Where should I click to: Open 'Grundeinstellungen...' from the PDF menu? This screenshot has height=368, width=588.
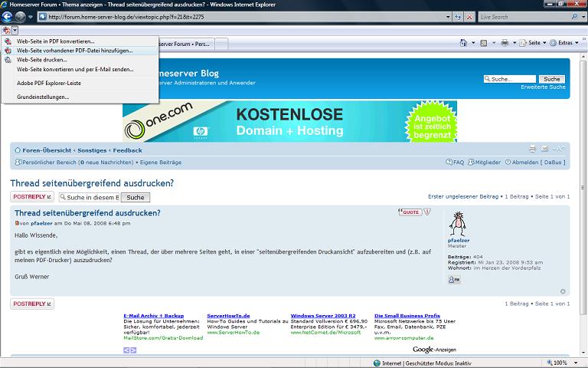pos(80,97)
